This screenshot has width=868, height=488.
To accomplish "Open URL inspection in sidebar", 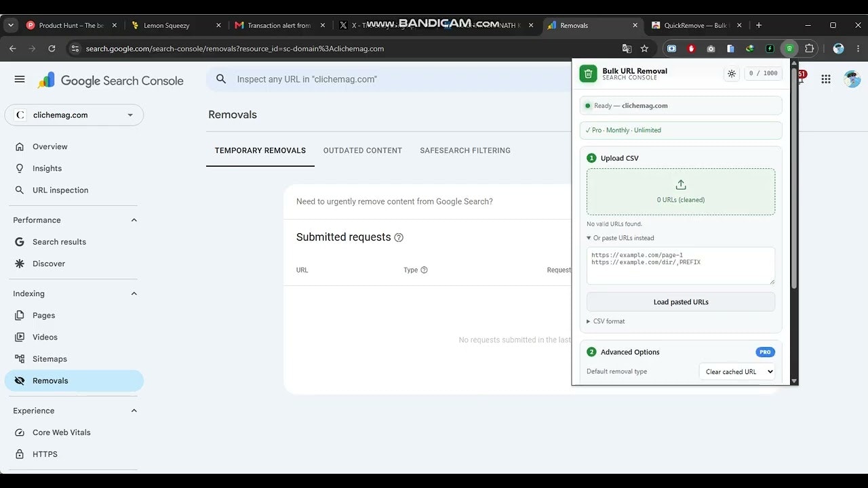I will click(74, 190).
